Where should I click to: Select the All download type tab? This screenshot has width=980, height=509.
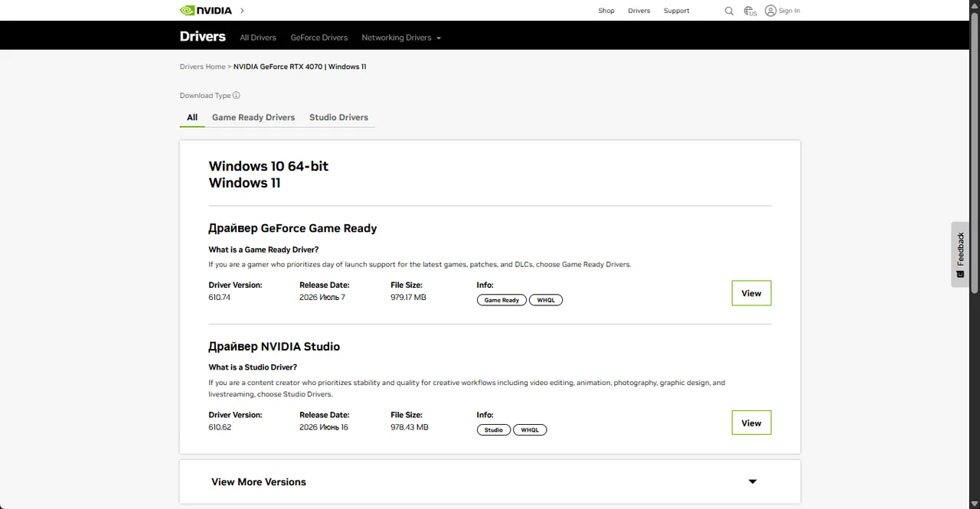(192, 117)
